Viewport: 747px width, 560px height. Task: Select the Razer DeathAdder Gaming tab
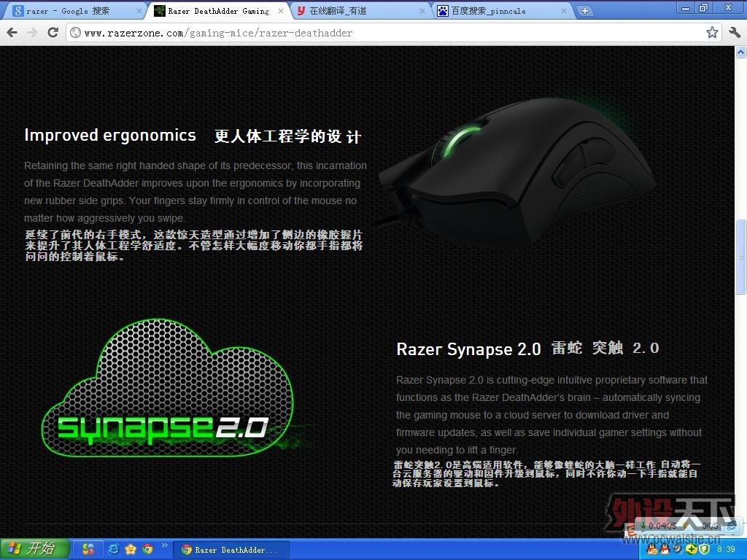tap(218, 10)
